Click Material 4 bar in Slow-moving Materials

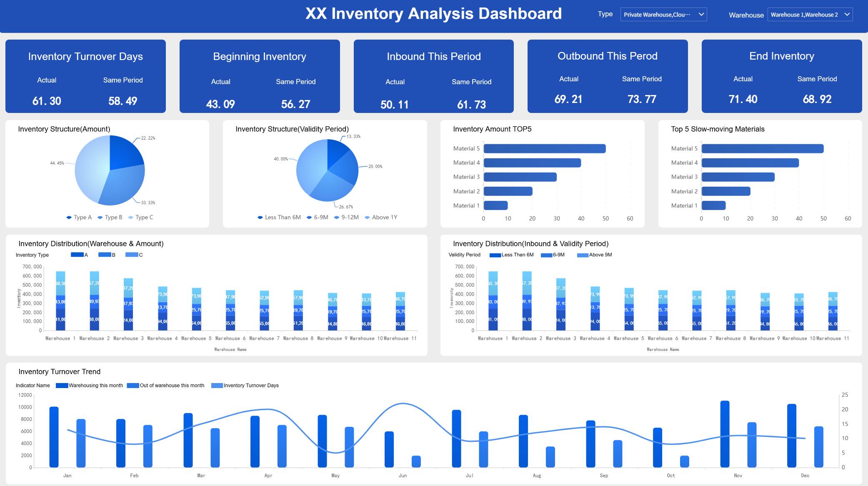[750, 163]
